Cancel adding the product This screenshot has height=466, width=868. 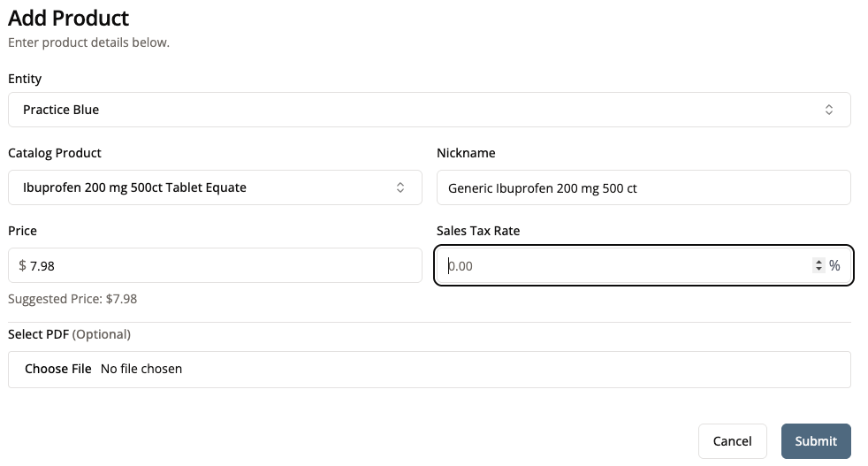point(732,441)
